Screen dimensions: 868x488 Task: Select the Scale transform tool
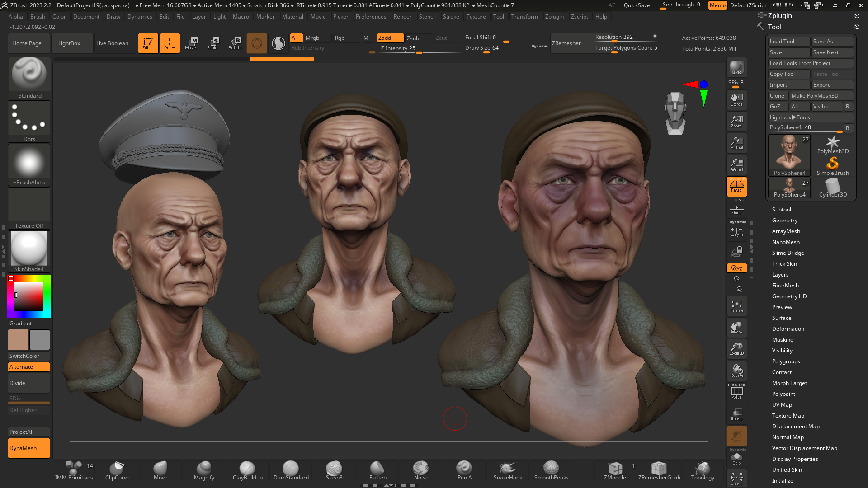(212, 43)
